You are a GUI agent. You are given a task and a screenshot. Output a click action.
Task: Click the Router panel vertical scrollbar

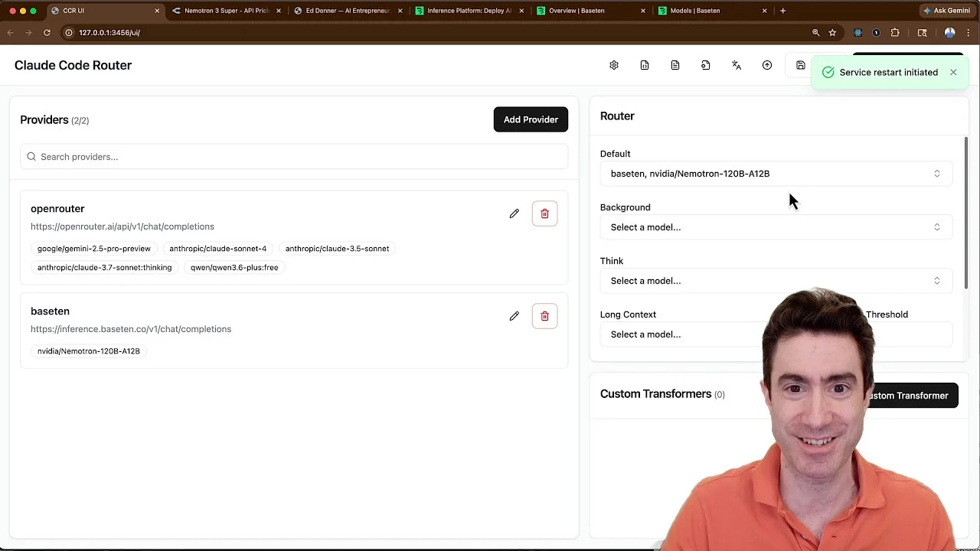pos(966,213)
